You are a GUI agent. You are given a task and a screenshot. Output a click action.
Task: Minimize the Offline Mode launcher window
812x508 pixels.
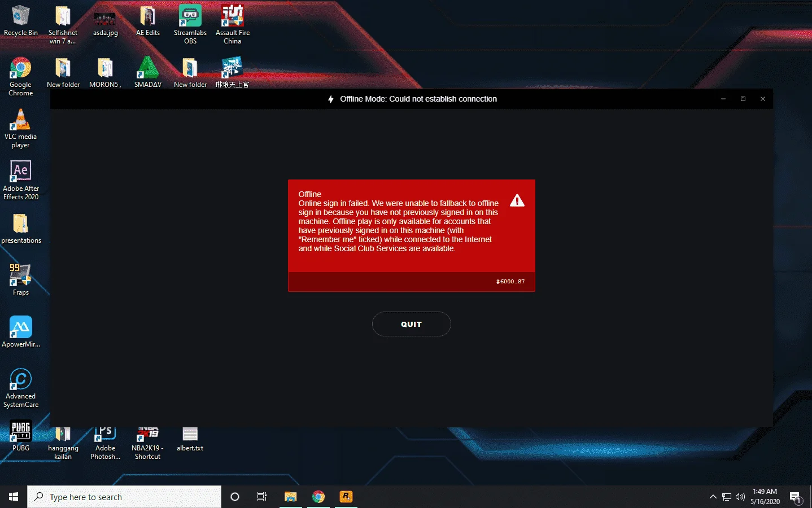tap(723, 99)
